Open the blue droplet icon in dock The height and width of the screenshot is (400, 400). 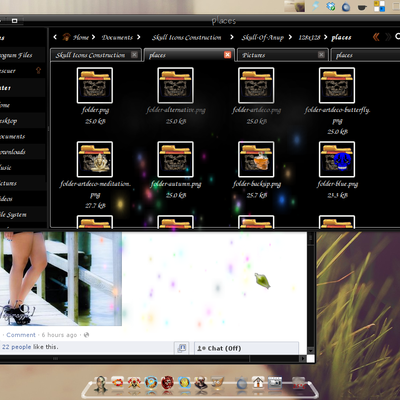pos(241,383)
